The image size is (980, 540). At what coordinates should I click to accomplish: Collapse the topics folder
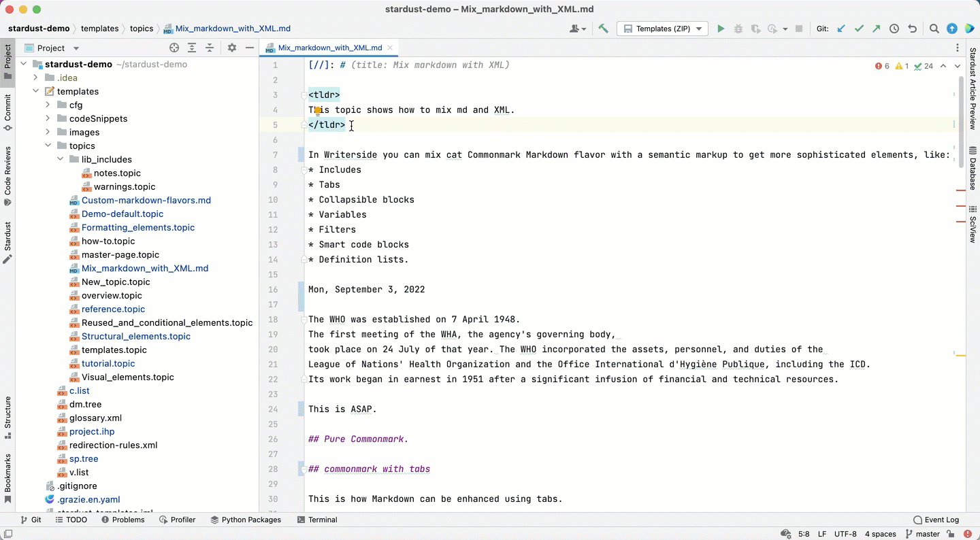tap(48, 146)
